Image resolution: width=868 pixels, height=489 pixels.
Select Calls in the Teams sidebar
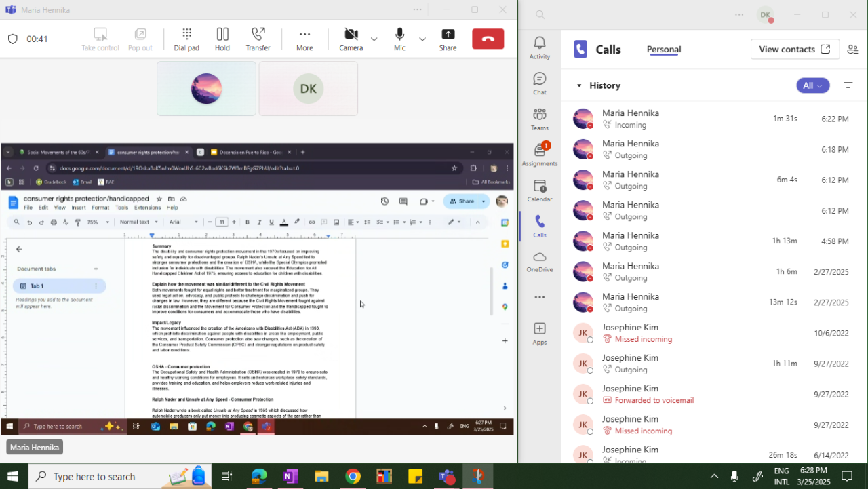[x=540, y=226]
